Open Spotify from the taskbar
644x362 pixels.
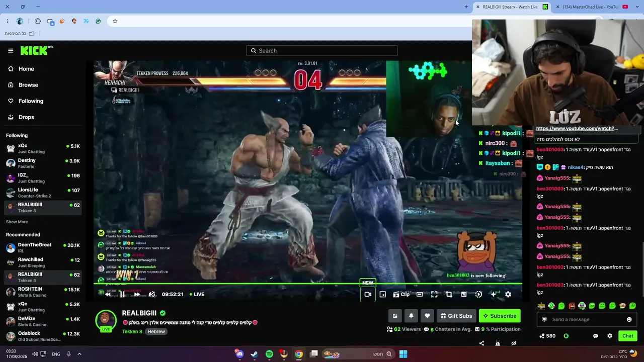[x=269, y=354]
